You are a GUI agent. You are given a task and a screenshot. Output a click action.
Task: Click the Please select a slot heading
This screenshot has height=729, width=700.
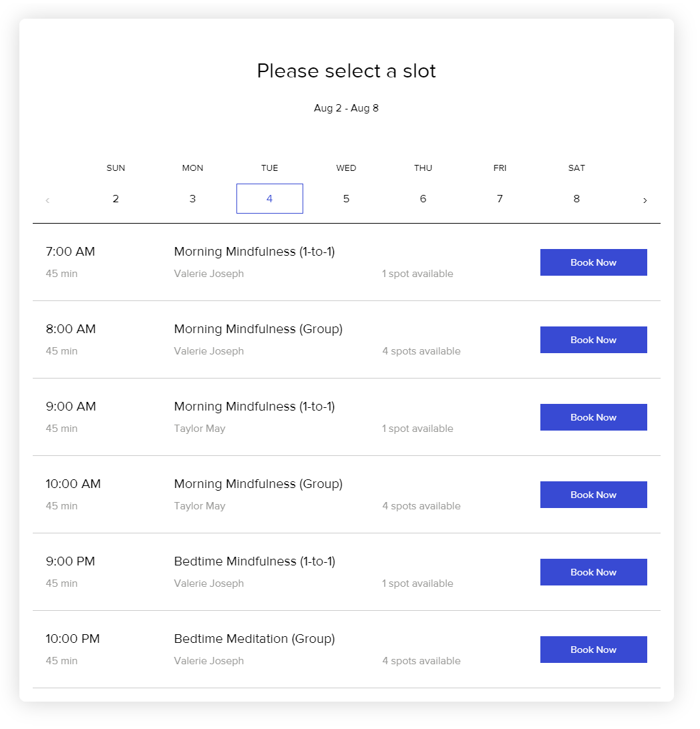(346, 71)
